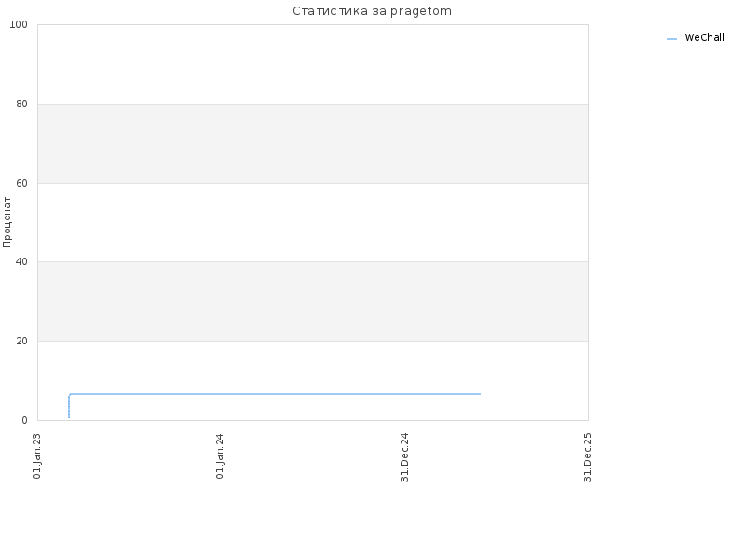The image size is (747, 560).
Task: Click the gray band between 20 and 40
Action: 313,301
